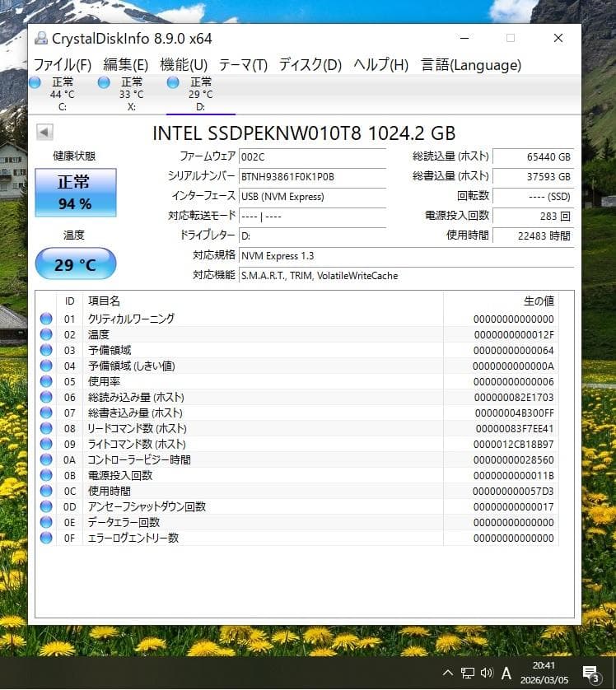Viewport: 616px width, 690px height.
Task: Open the ファイル(F) menu
Action: (x=63, y=65)
